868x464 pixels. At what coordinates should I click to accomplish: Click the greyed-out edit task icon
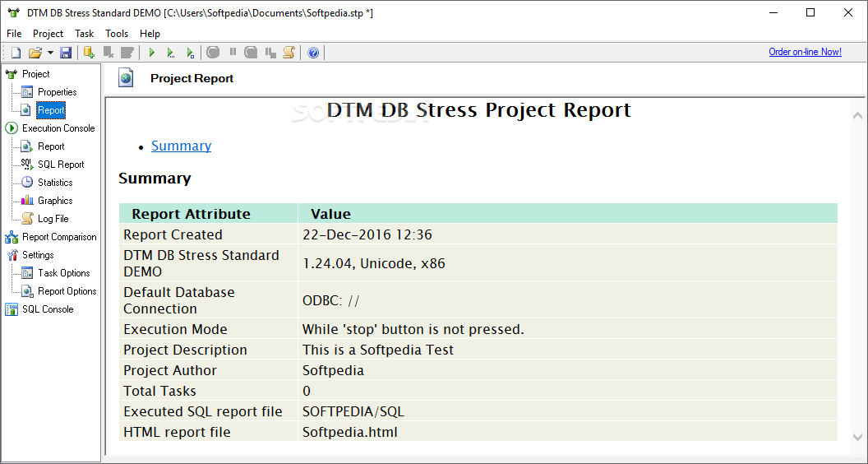[x=127, y=53]
